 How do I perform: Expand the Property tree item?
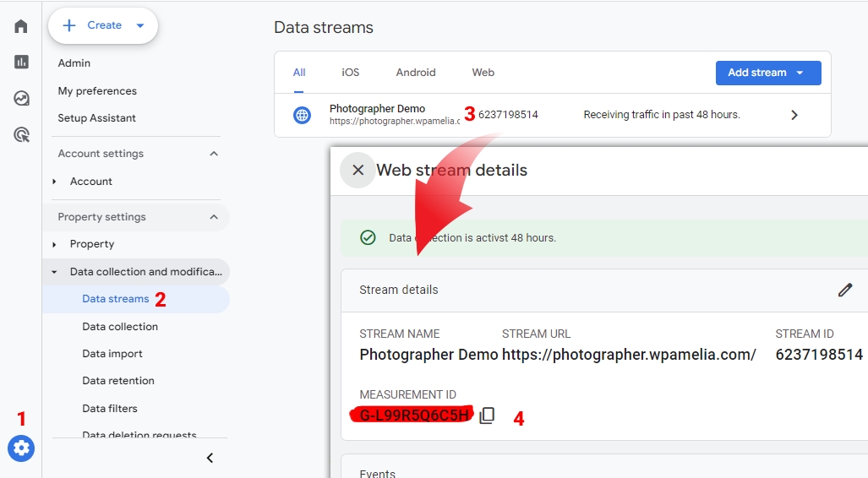pyautogui.click(x=55, y=244)
